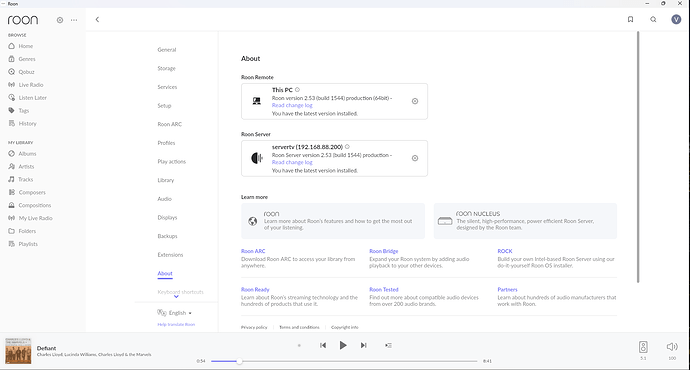Open the Partners link
This screenshot has width=690, height=370.
[x=507, y=289]
